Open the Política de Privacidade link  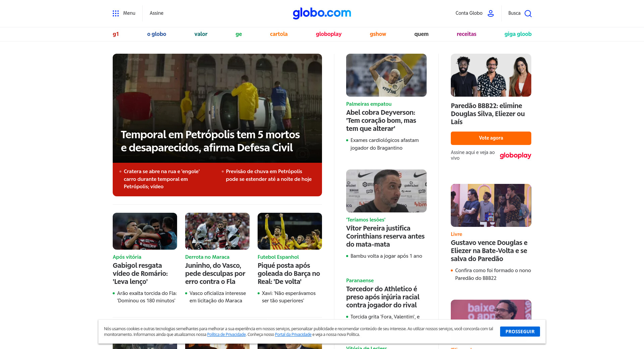[x=226, y=335]
